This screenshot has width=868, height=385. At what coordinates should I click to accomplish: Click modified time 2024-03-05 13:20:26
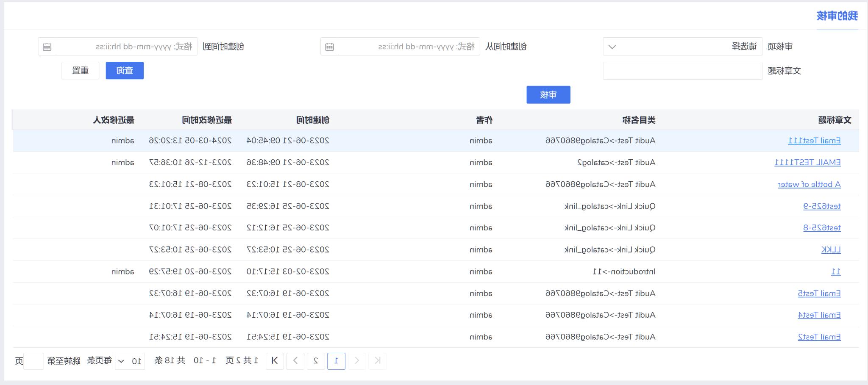click(190, 141)
